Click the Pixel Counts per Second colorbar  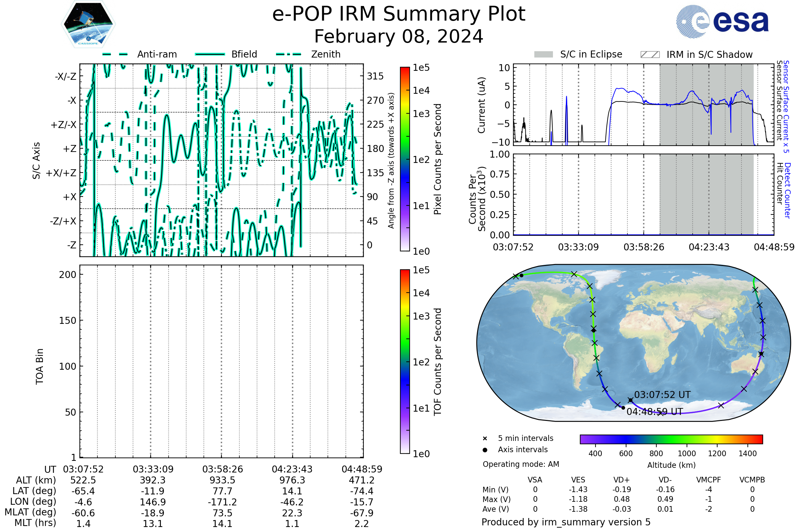405,159
